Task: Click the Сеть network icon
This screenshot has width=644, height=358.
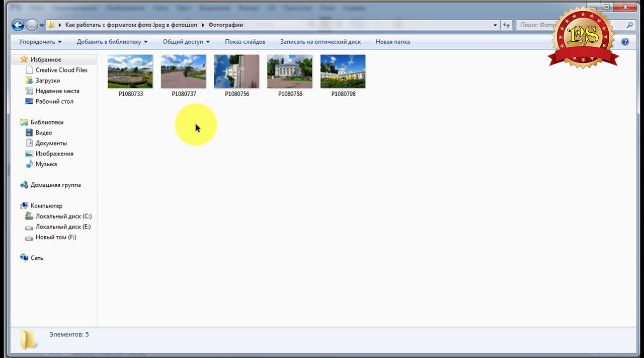Action: coord(24,258)
